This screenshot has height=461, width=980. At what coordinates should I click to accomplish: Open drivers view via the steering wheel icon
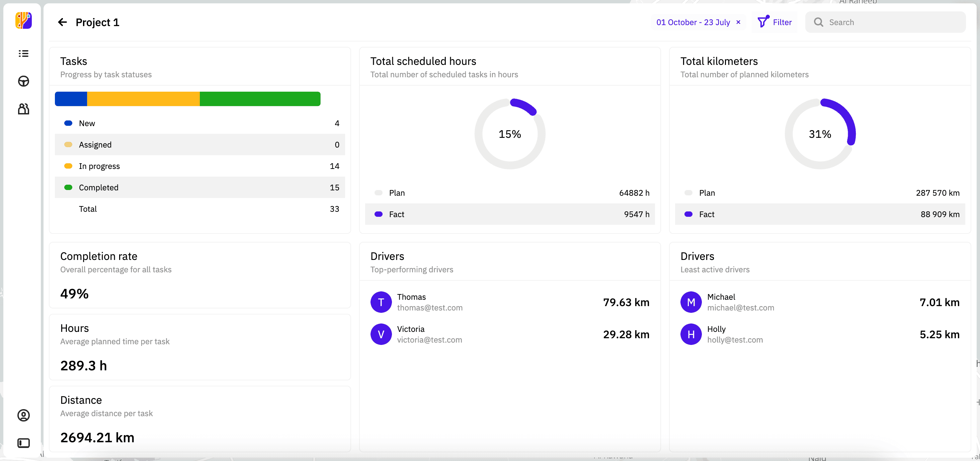(x=23, y=81)
